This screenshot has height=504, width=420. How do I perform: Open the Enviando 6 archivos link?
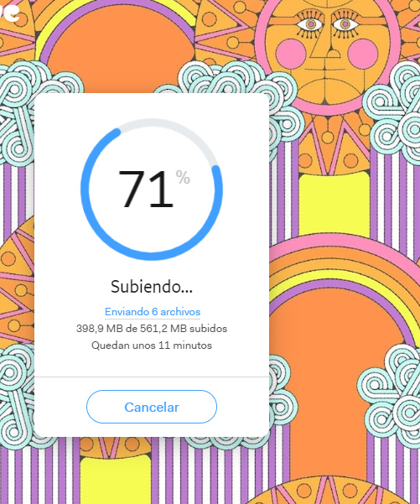pos(153,312)
